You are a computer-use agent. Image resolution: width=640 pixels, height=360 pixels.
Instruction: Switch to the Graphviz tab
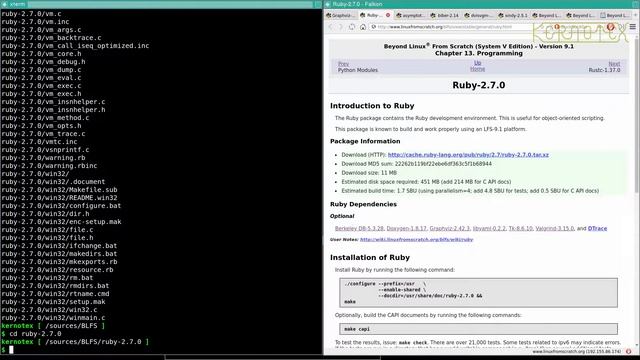pos(341,15)
